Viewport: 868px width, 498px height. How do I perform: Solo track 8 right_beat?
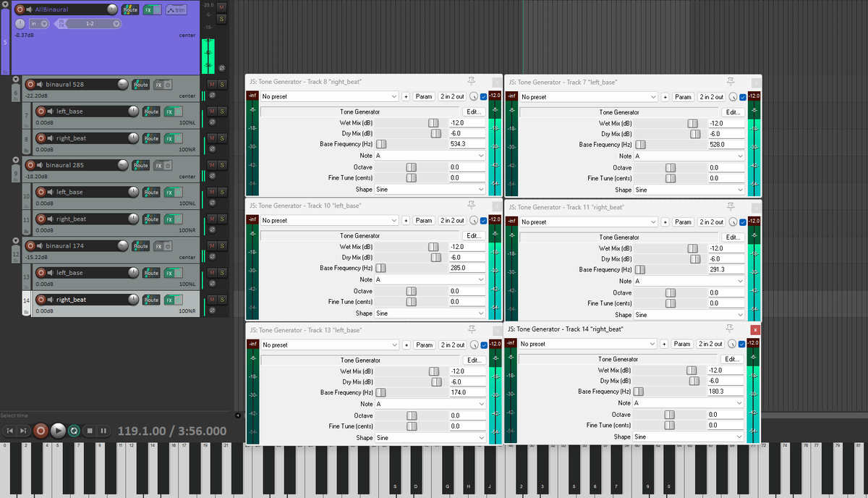[x=222, y=138]
